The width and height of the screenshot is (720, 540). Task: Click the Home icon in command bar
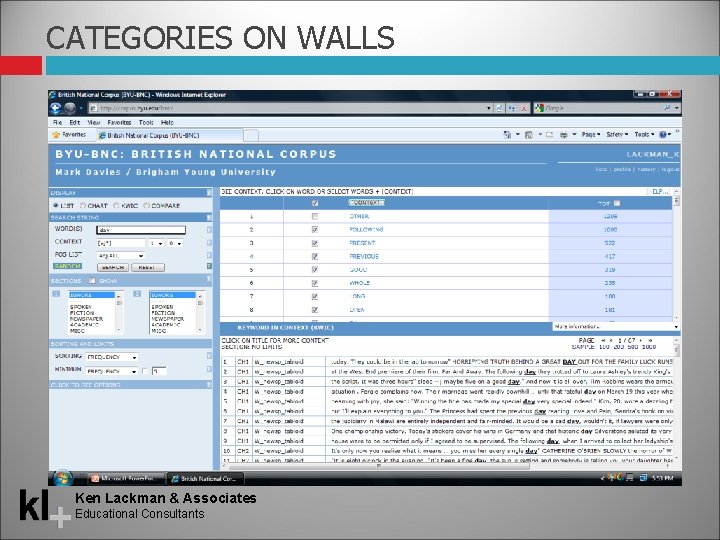[x=507, y=135]
